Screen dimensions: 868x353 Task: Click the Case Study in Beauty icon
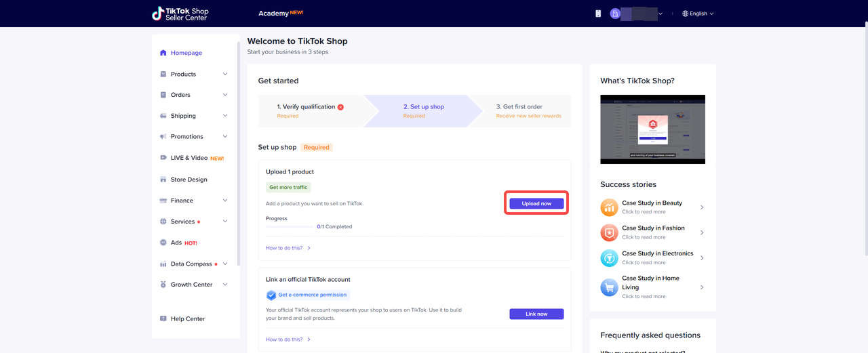pos(609,207)
